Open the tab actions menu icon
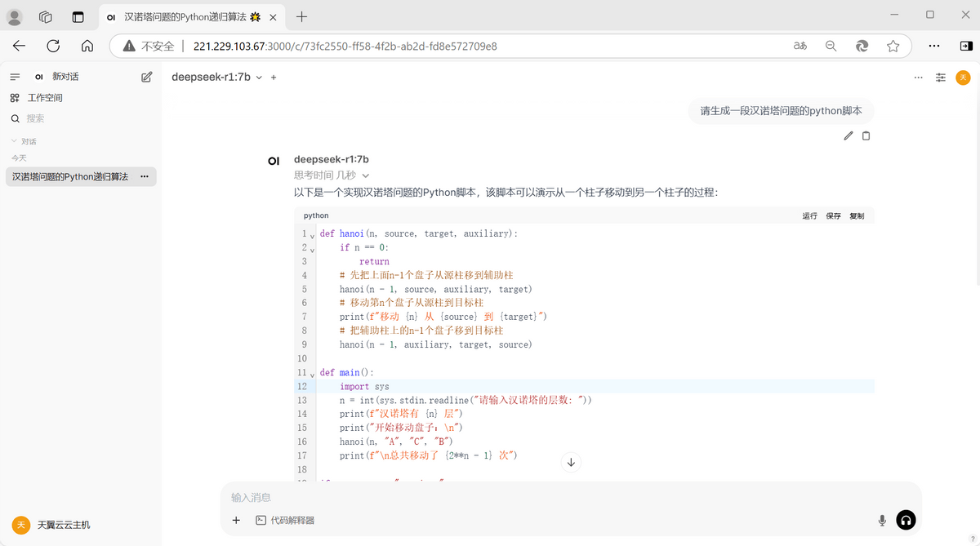Viewport: 980px width, 546px height. point(78,16)
